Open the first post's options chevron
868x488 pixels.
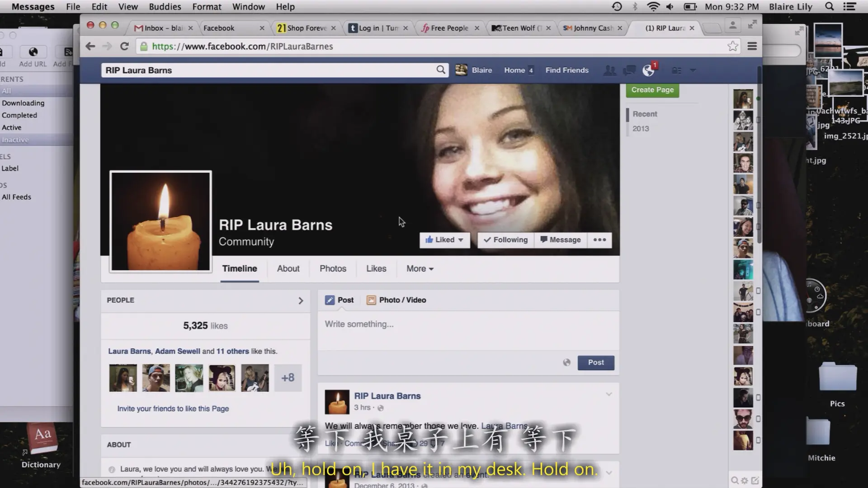click(609, 394)
